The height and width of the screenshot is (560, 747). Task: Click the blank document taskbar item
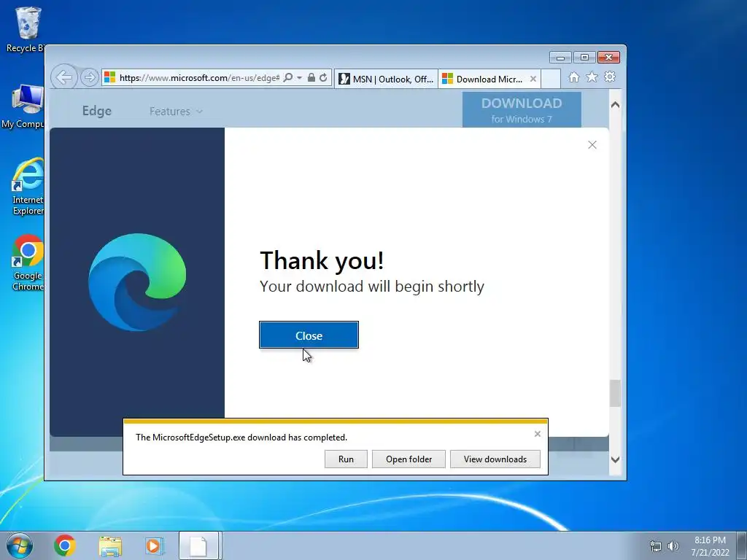coord(198,545)
